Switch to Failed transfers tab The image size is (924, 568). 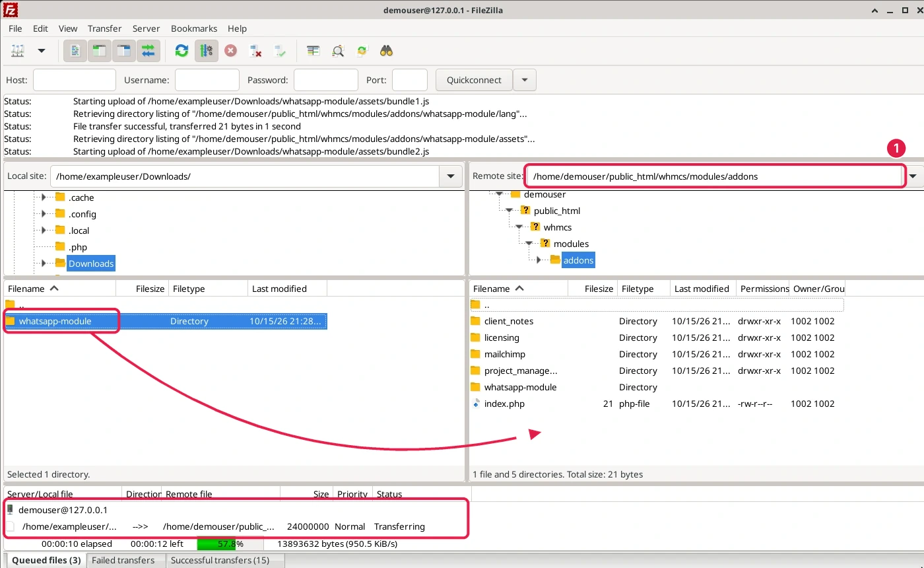(x=123, y=560)
